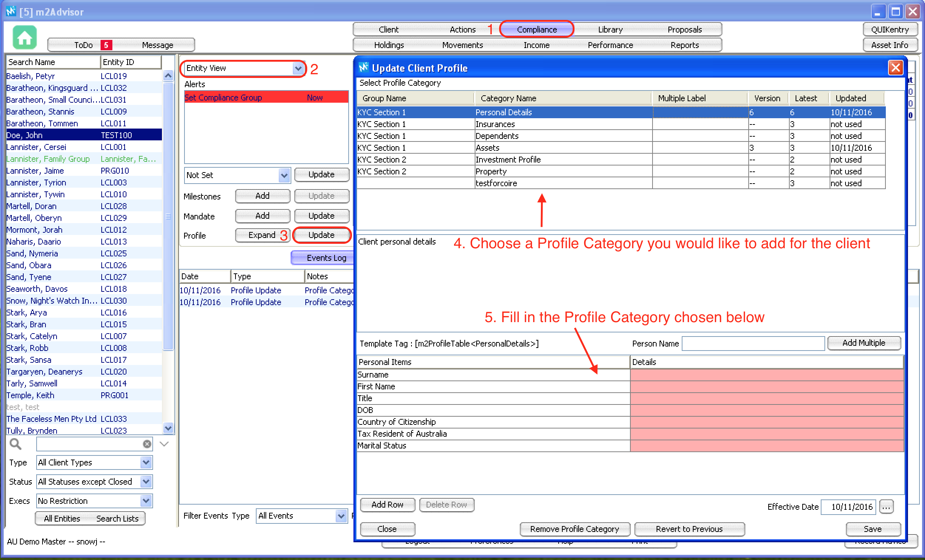Screen dimensions: 925x560
Task: Click the Profile Update button
Action: [x=321, y=235]
